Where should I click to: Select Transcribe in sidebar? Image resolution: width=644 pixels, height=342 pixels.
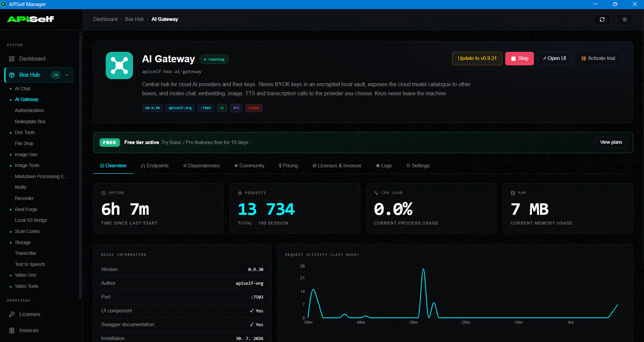[26, 253]
